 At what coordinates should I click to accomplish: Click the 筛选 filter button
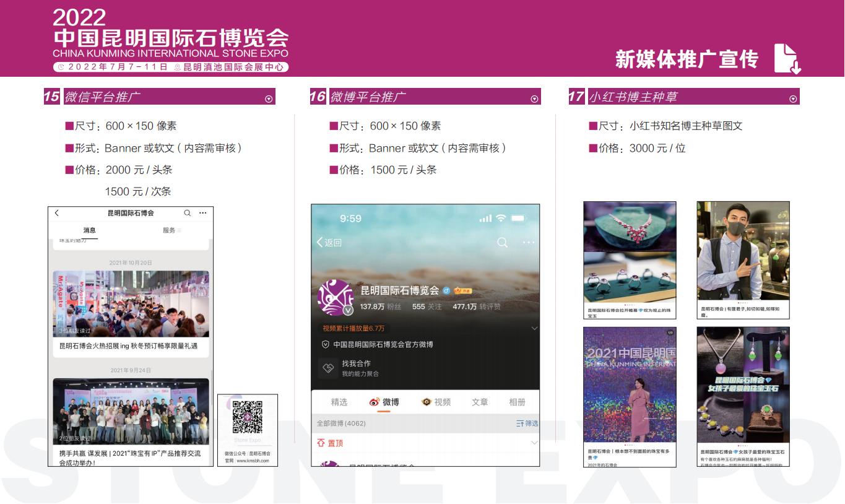(527, 424)
